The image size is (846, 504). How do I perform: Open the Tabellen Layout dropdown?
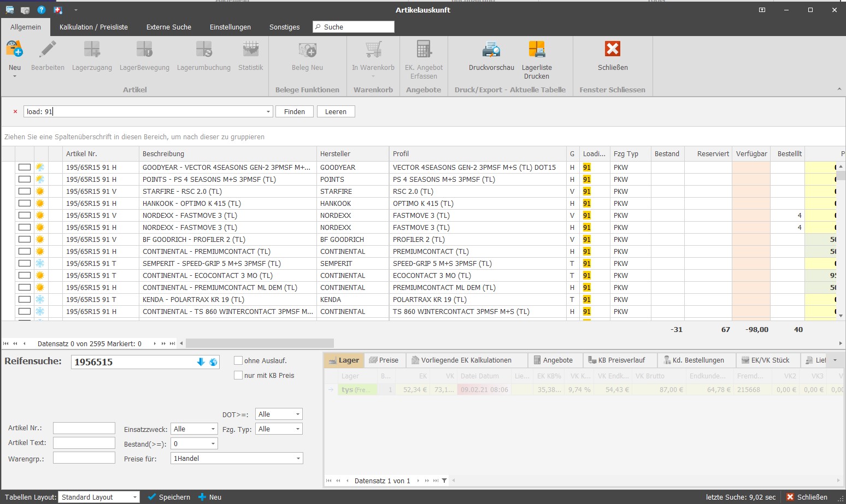pyautogui.click(x=134, y=497)
